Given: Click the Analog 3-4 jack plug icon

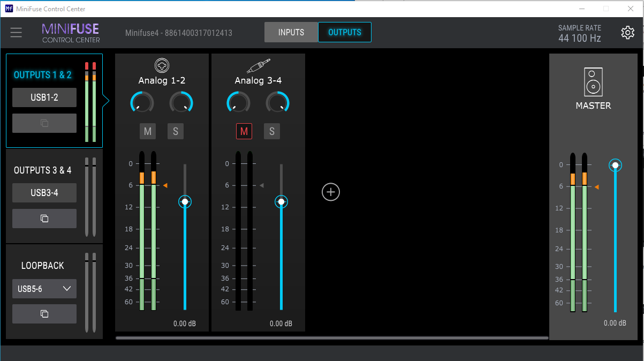Looking at the screenshot, I should (258, 66).
